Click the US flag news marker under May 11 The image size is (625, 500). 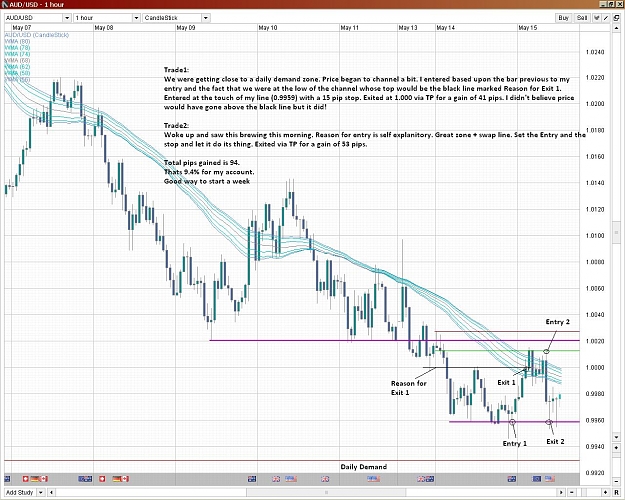[x=373, y=478]
